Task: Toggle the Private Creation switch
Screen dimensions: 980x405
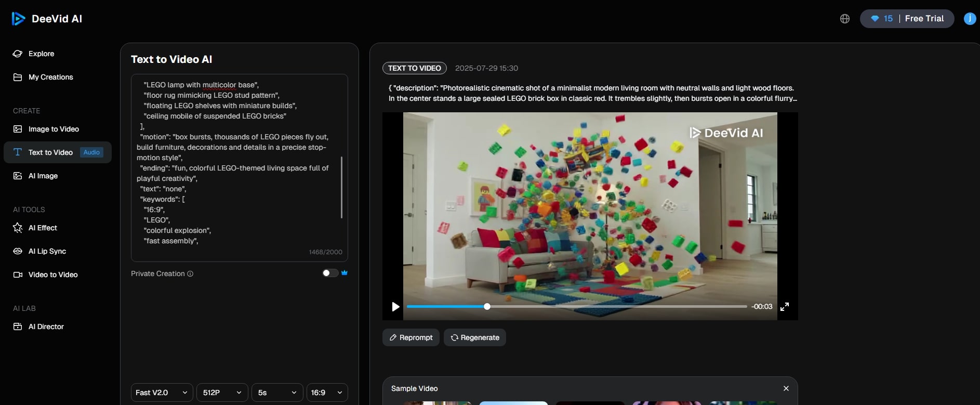Action: pyautogui.click(x=330, y=273)
